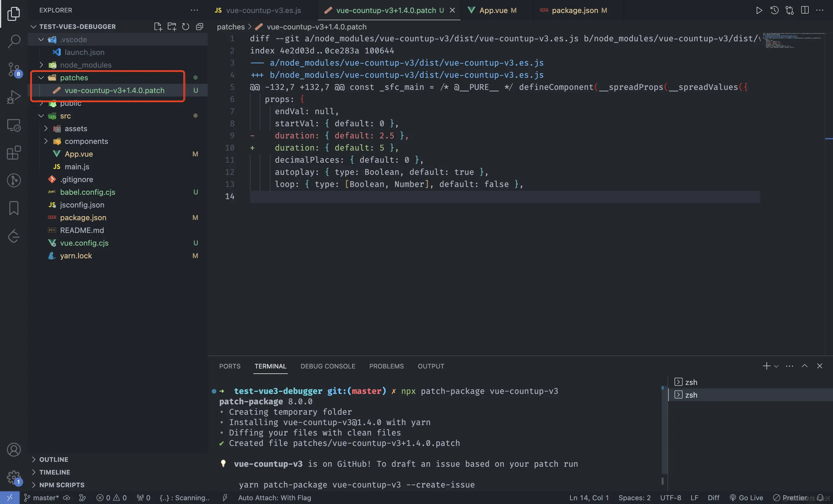This screenshot has height=504, width=833.
Task: Select the first zsh terminal instance
Action: [x=751, y=382]
